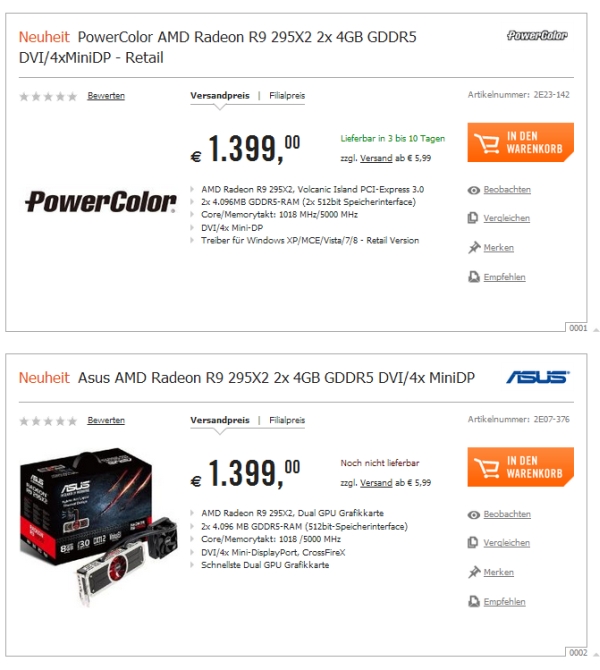Add Asus Radeon card to Warenkorb
Viewport: 600px width, 670px height.
tap(520, 467)
